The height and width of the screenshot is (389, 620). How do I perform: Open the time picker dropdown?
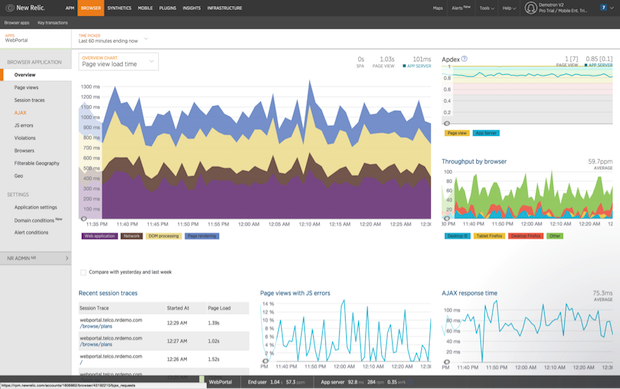tap(113, 39)
